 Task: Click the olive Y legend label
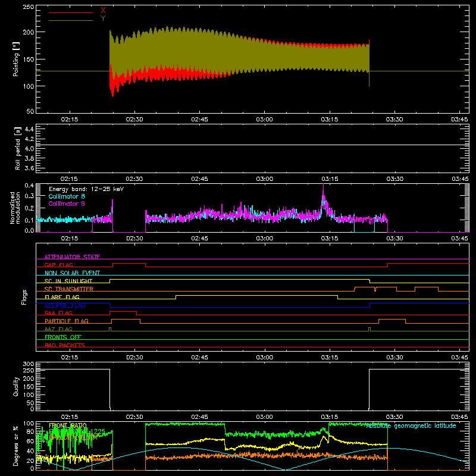[103, 18]
